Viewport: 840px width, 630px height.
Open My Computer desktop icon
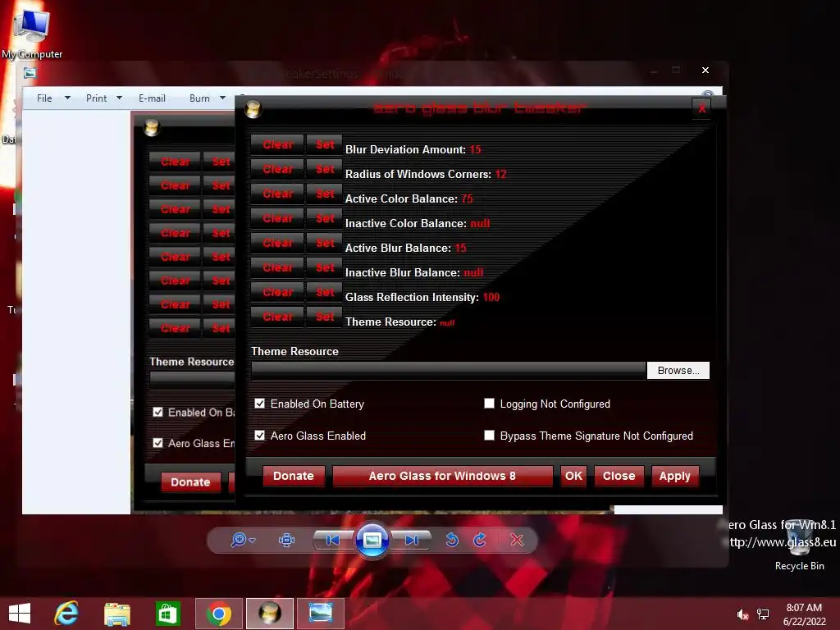point(32,33)
